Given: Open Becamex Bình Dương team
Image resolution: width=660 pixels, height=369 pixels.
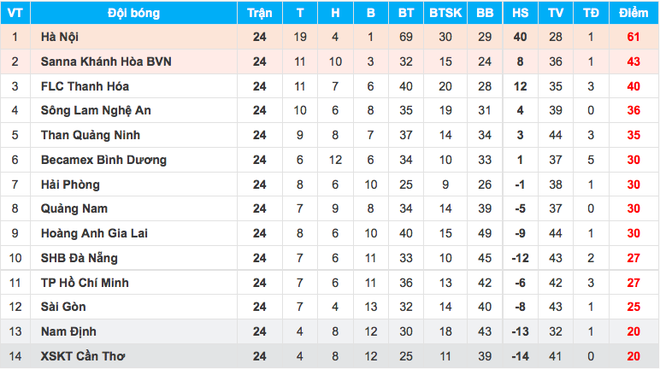Looking at the screenshot, I should click(x=104, y=160).
